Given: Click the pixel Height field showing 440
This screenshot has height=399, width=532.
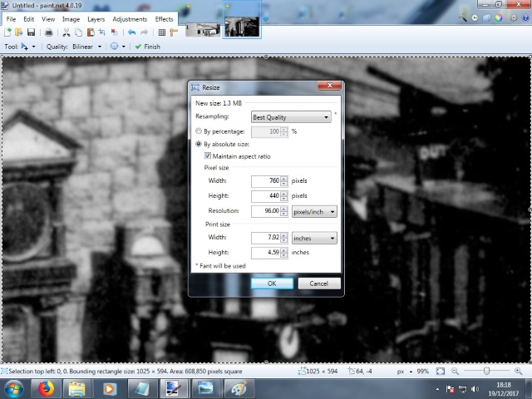Looking at the screenshot, I should click(x=266, y=196).
